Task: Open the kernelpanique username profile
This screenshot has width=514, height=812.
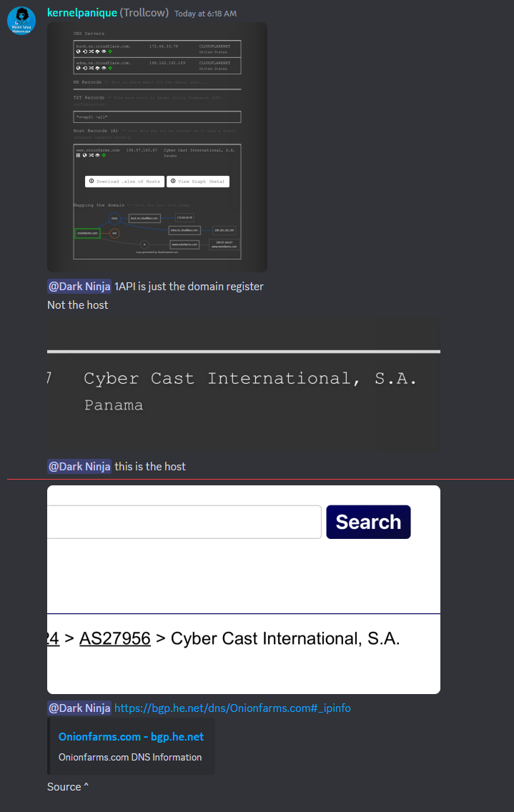Action: click(81, 13)
